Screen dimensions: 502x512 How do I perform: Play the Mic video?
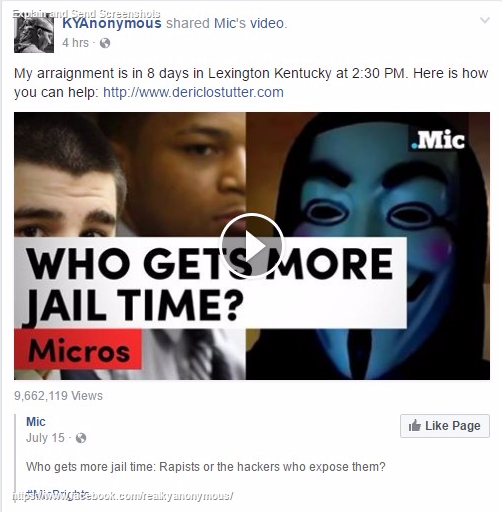tap(252, 246)
